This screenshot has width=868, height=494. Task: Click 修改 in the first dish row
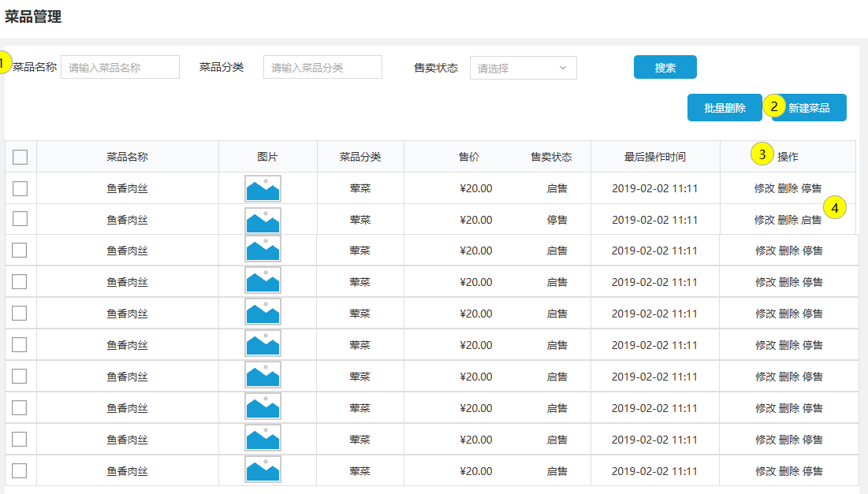764,188
